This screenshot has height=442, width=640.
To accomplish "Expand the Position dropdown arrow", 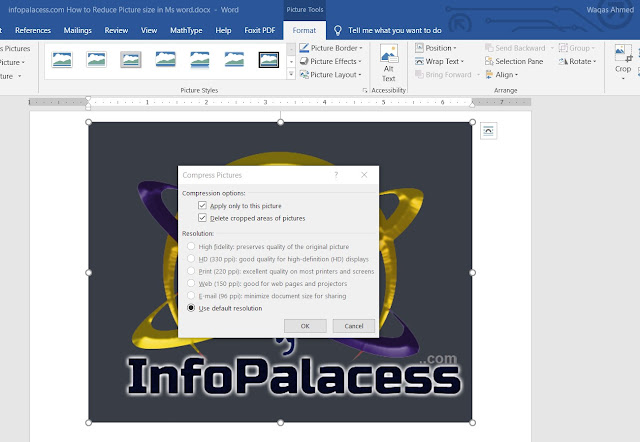I will tap(455, 48).
